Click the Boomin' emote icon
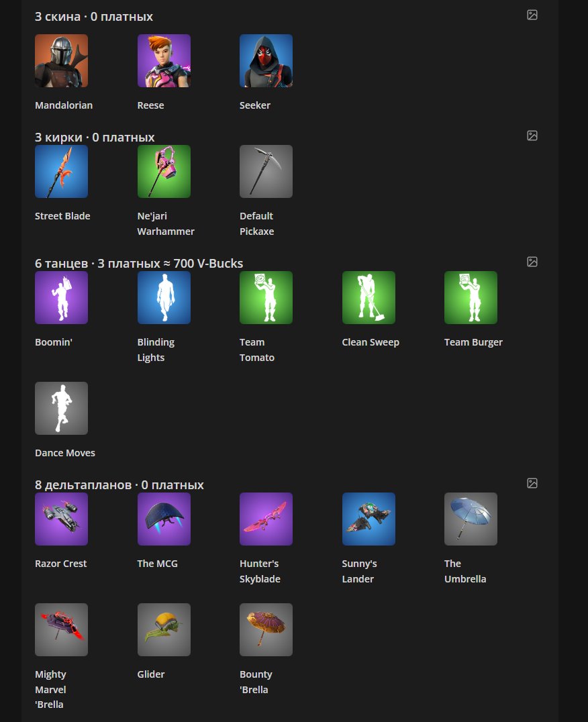Screen dimensions: 588x722 click(61, 298)
